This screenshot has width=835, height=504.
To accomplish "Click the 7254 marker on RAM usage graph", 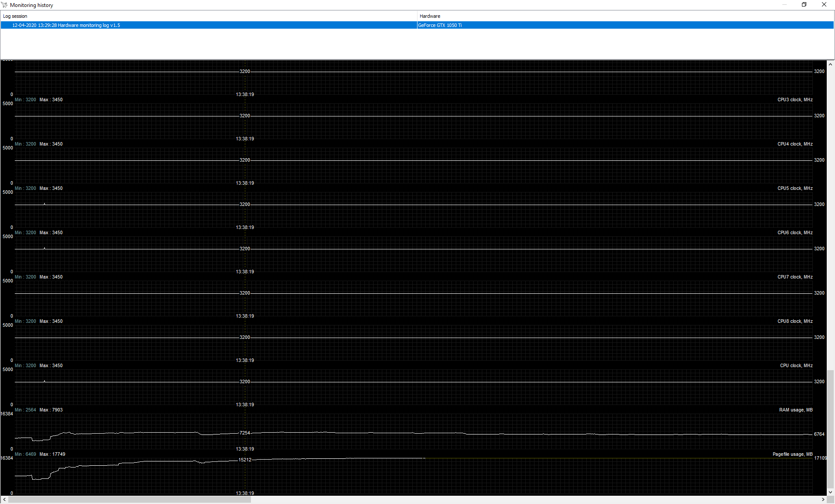I will 244,433.
